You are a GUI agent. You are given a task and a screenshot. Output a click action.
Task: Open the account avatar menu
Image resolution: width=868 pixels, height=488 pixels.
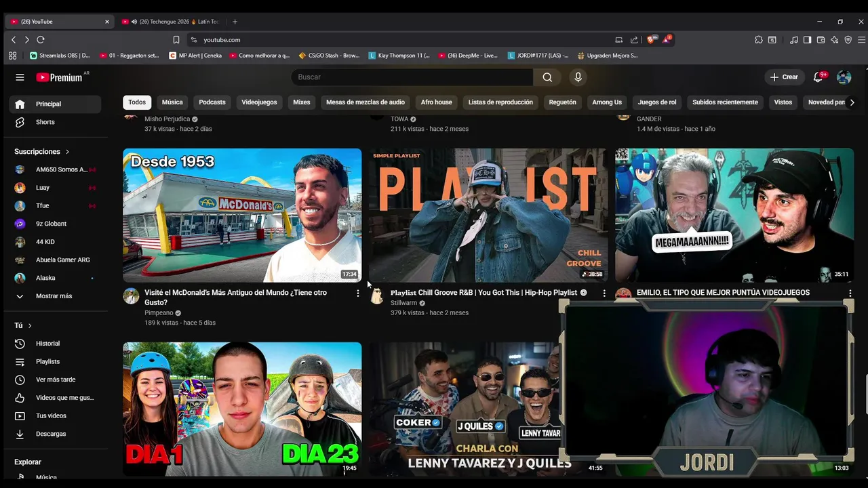[844, 77]
